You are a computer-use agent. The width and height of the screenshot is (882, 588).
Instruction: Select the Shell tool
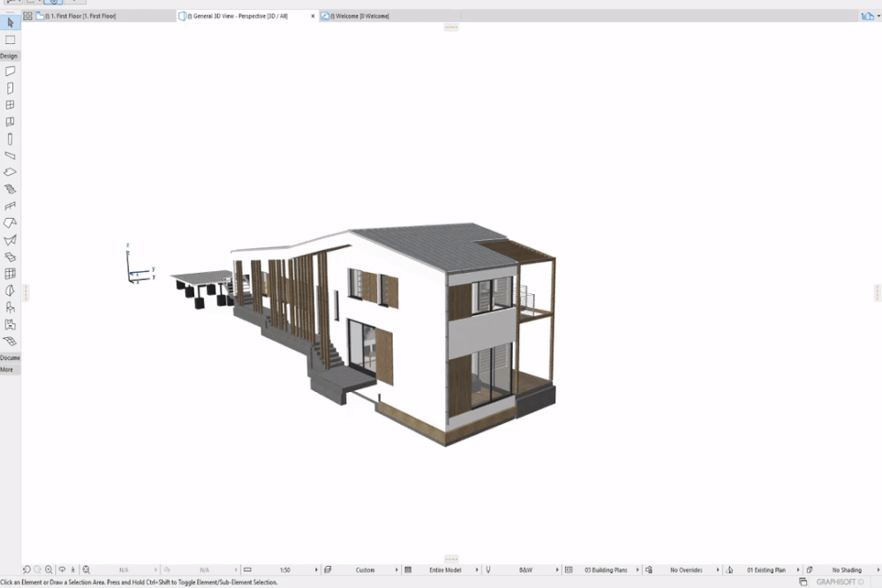pyautogui.click(x=10, y=240)
